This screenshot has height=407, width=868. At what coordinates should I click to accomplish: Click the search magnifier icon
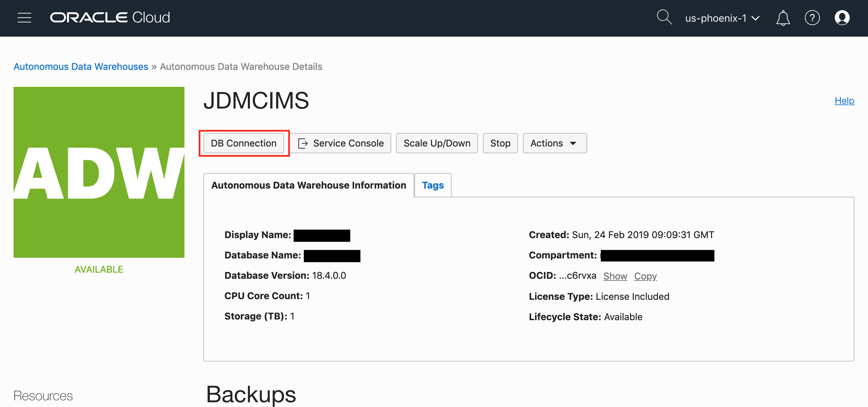pyautogui.click(x=664, y=17)
